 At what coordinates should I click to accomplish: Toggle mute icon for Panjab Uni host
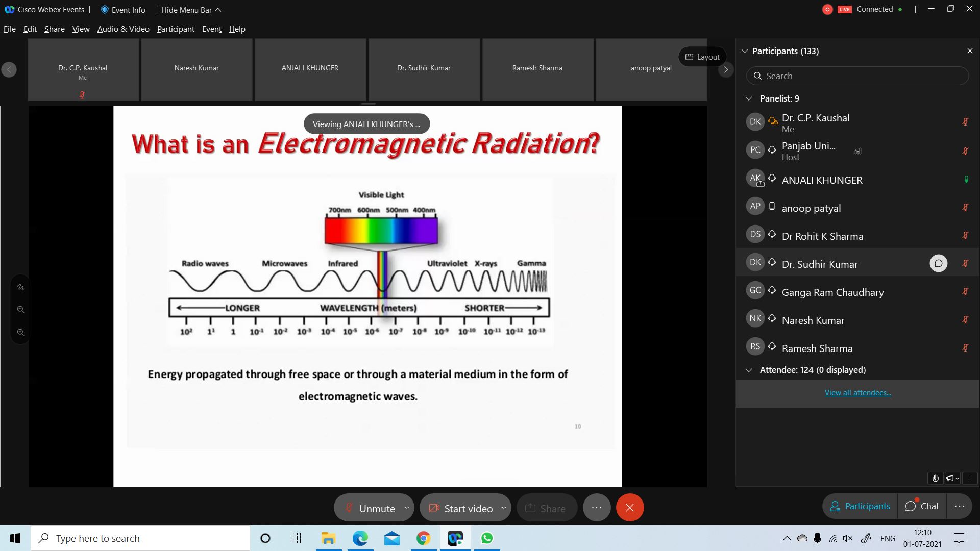tap(965, 151)
